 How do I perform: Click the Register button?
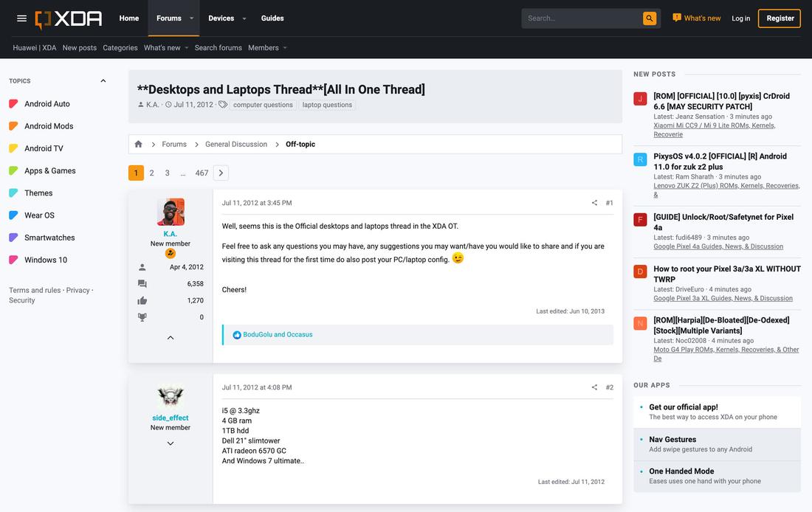(780, 18)
